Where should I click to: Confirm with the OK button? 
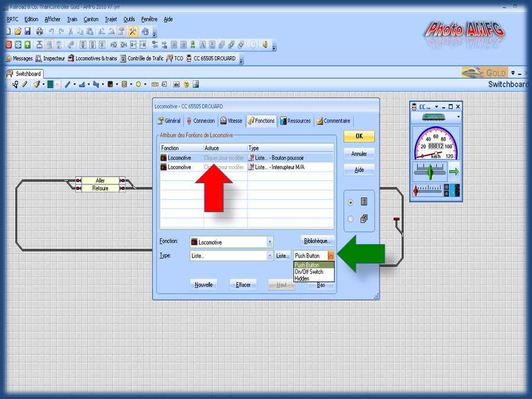tap(359, 136)
